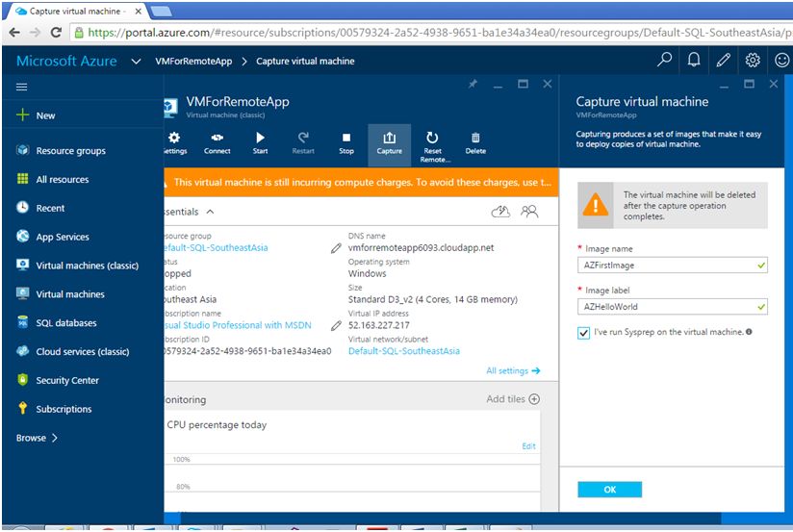This screenshot has height=532, width=793.
Task: Go back in the browser
Action: [14, 33]
